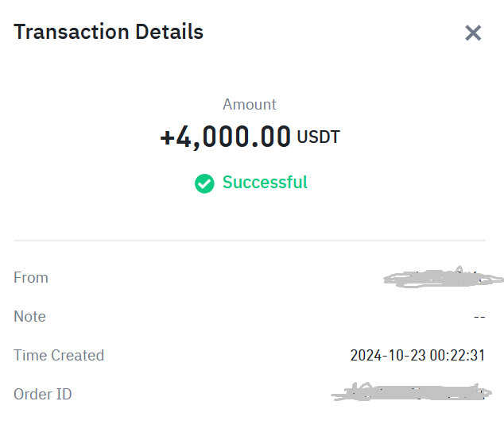Click the horizontal divider line
The width and height of the screenshot is (504, 428).
pos(250,240)
